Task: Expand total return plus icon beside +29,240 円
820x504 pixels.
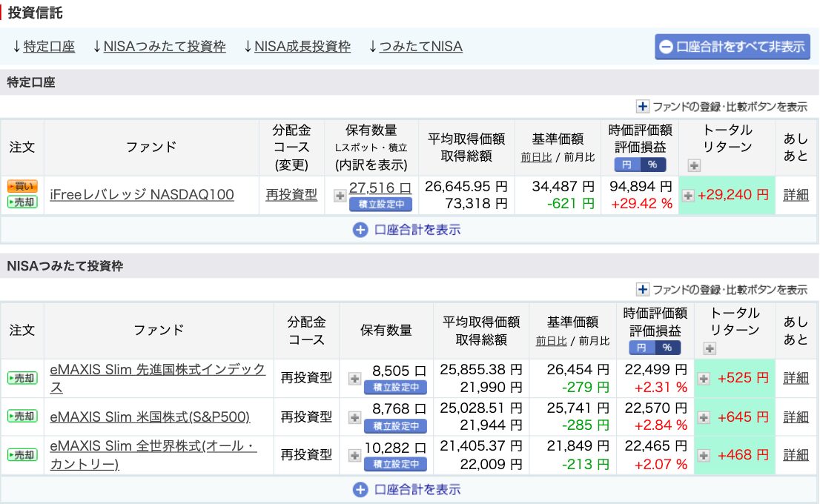Action: [688, 196]
